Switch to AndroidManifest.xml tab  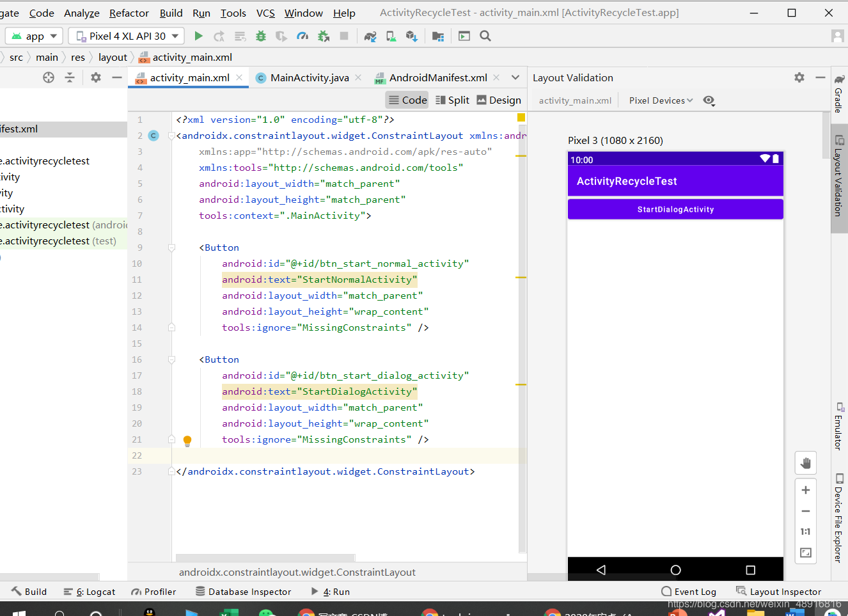tap(438, 77)
